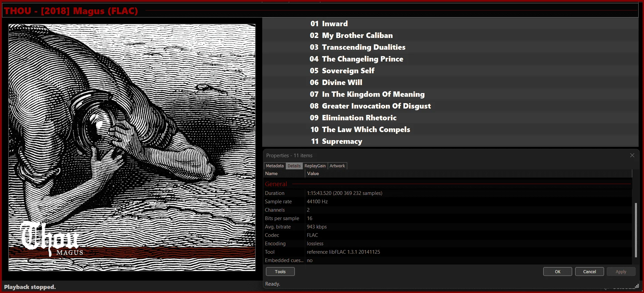This screenshot has width=644, height=293.
Task: Click the Cancel button
Action: tap(590, 271)
